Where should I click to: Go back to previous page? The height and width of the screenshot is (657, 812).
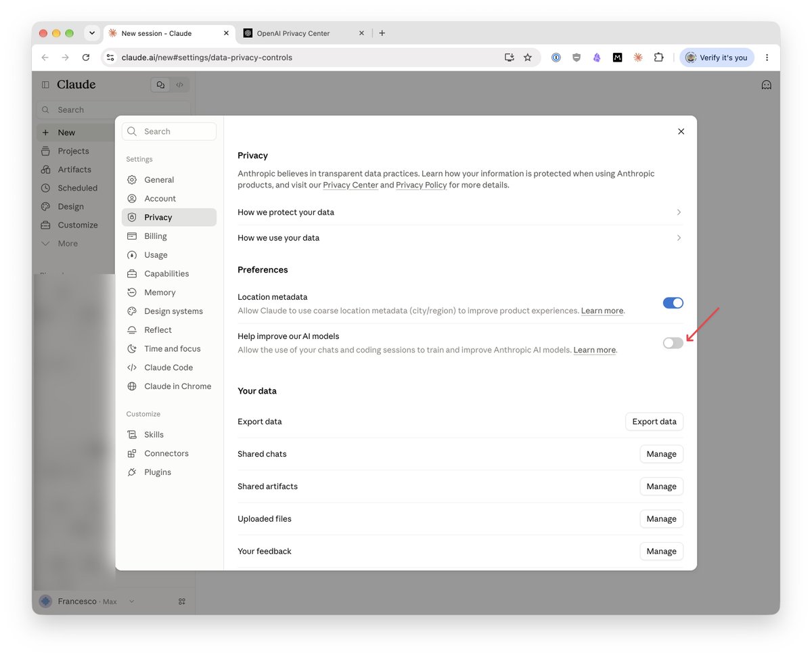click(x=45, y=58)
